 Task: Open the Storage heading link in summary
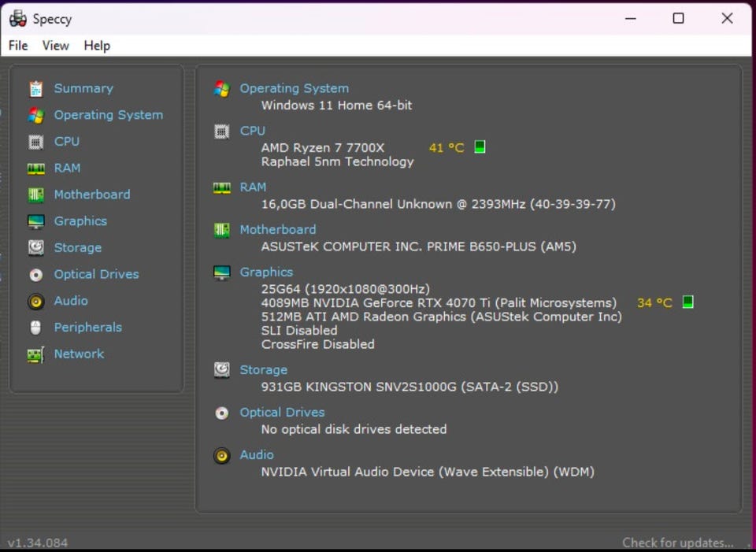tap(264, 370)
